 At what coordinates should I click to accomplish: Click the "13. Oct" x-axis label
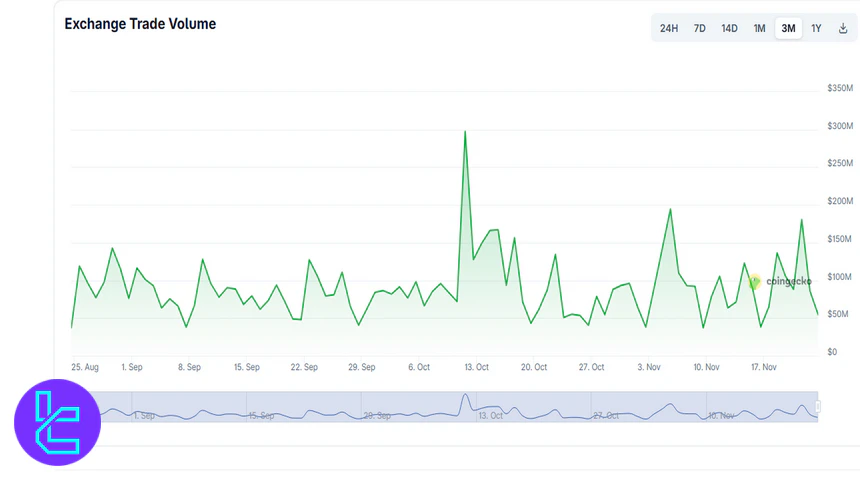pos(476,367)
